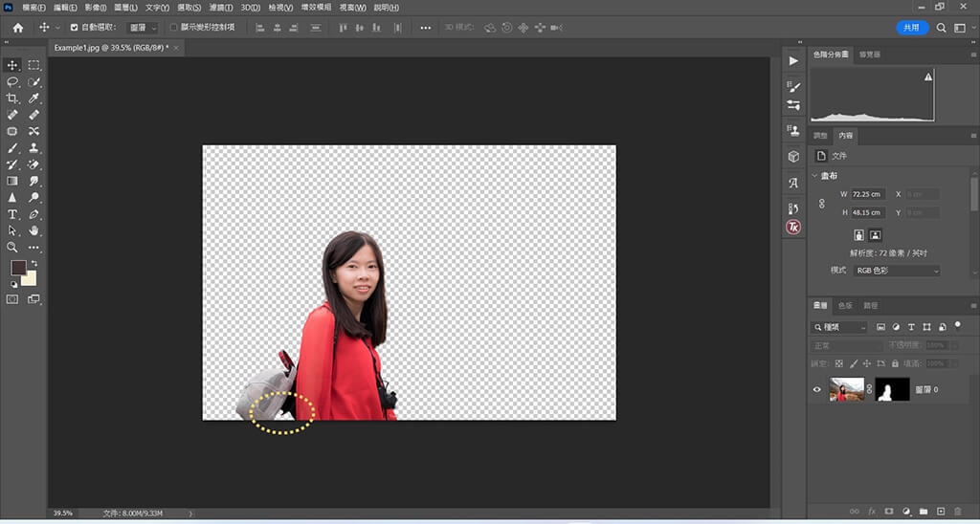Set canvas to landscape orientation button
The height and width of the screenshot is (524, 980).
(x=875, y=235)
